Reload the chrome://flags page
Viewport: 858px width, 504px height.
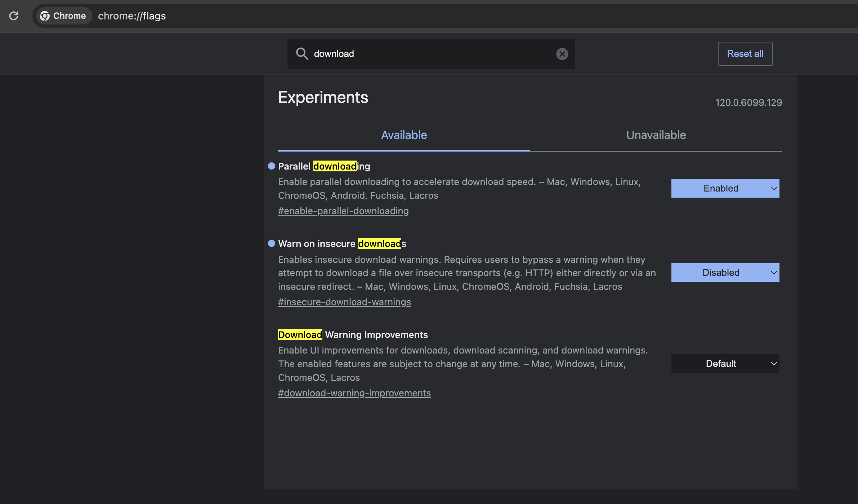click(14, 16)
